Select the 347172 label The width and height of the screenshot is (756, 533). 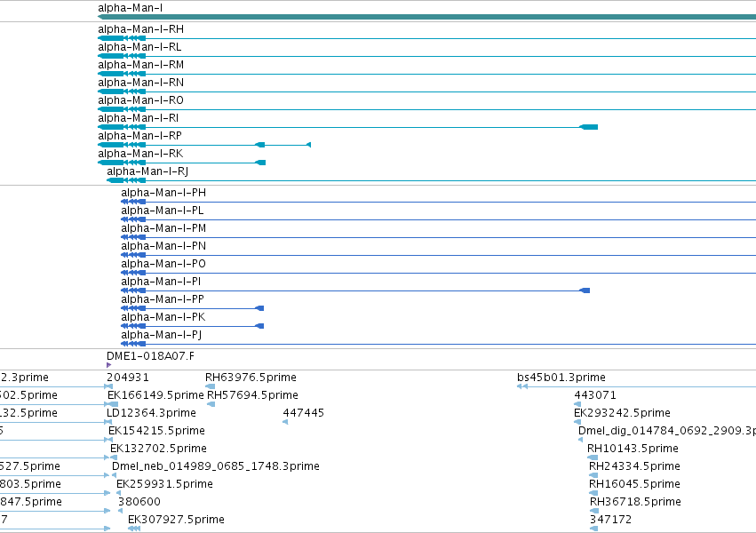coord(611,520)
